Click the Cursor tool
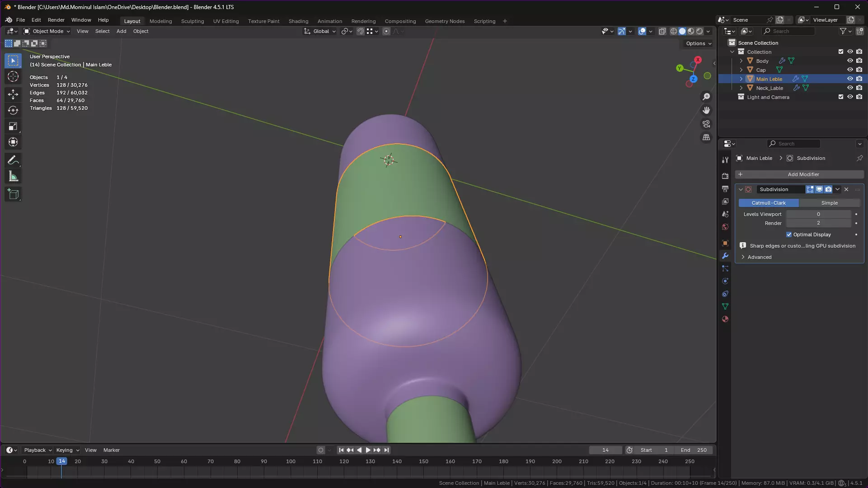 (x=13, y=76)
